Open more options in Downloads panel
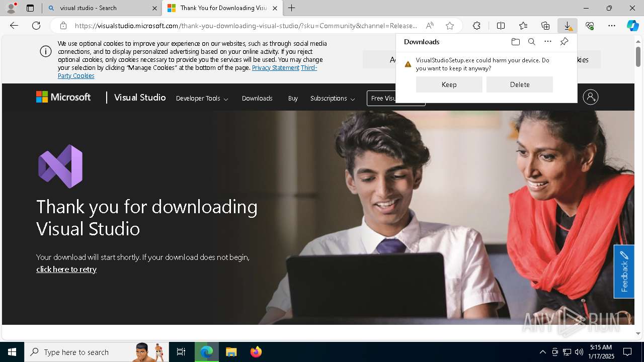The image size is (644, 362). pos(548,42)
